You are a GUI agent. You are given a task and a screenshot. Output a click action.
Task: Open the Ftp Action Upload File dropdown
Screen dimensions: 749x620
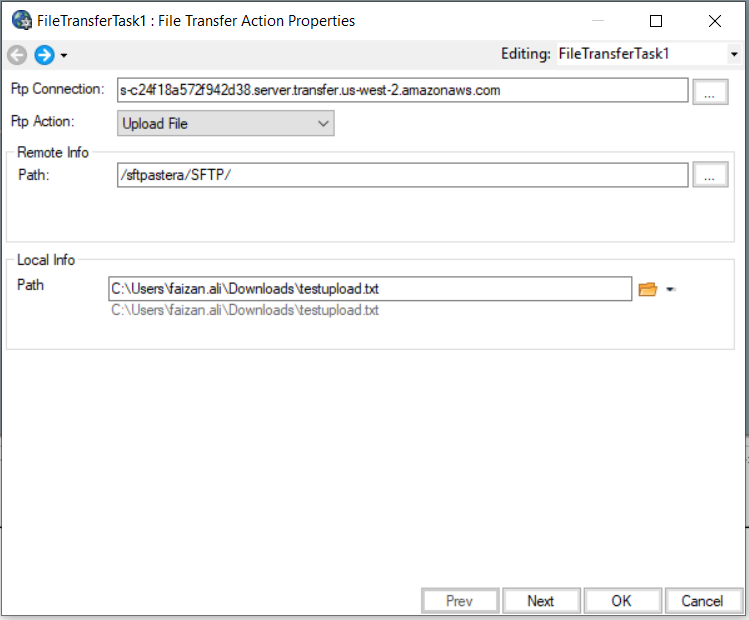226,123
